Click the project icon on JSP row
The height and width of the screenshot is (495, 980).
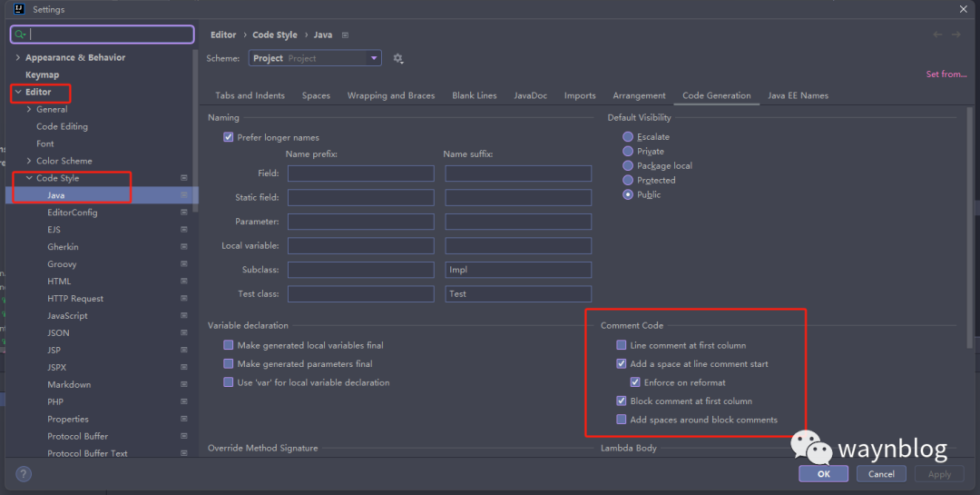pyautogui.click(x=183, y=350)
